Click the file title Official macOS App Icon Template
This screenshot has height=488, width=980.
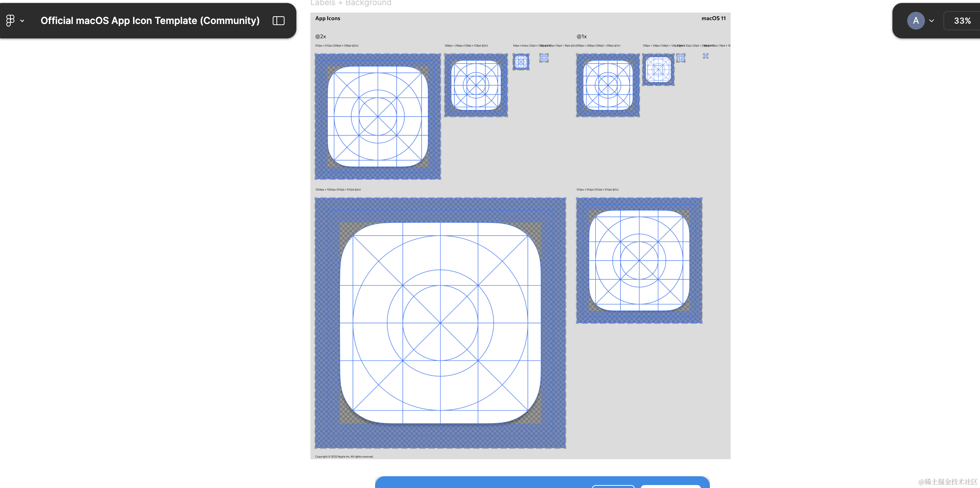coord(150,21)
